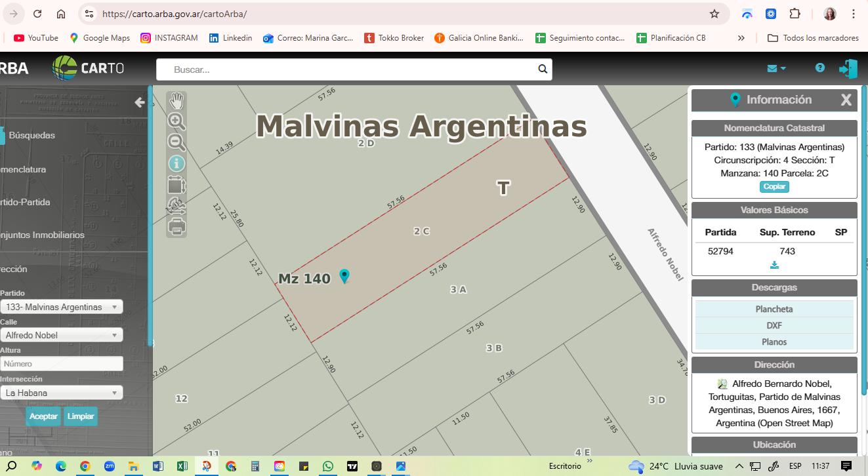Open the Intersección dropdown showing La Habana
The width and height of the screenshot is (868, 476).
[x=62, y=393]
